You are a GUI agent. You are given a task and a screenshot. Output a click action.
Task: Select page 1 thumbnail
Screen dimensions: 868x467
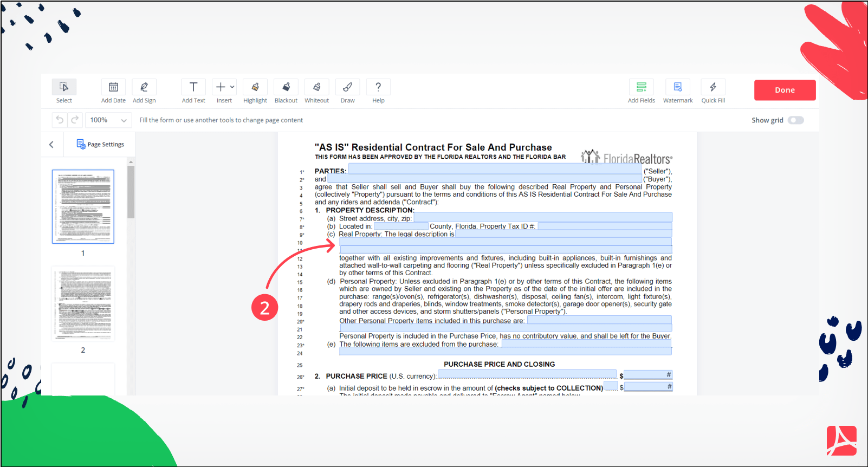click(x=83, y=206)
